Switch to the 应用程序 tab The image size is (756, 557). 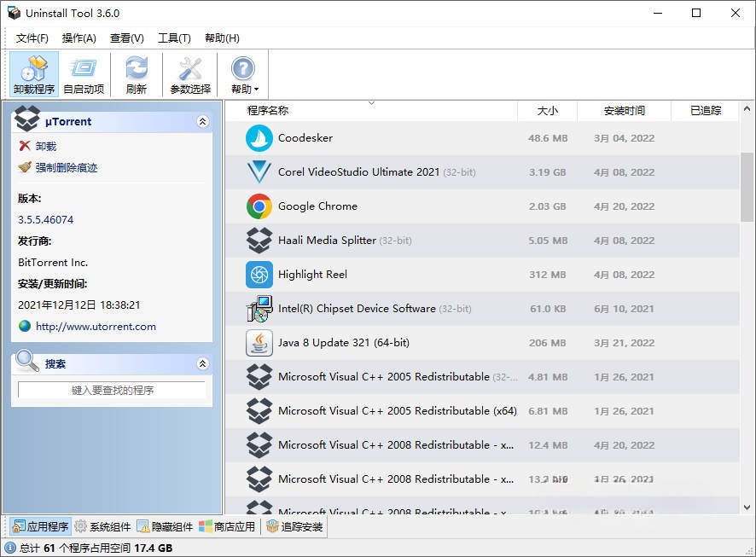[40, 526]
